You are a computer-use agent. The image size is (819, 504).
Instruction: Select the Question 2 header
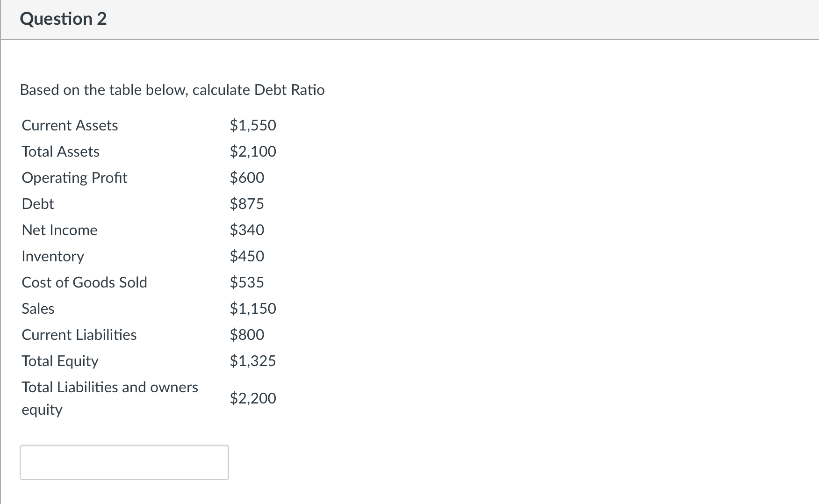[64, 19]
